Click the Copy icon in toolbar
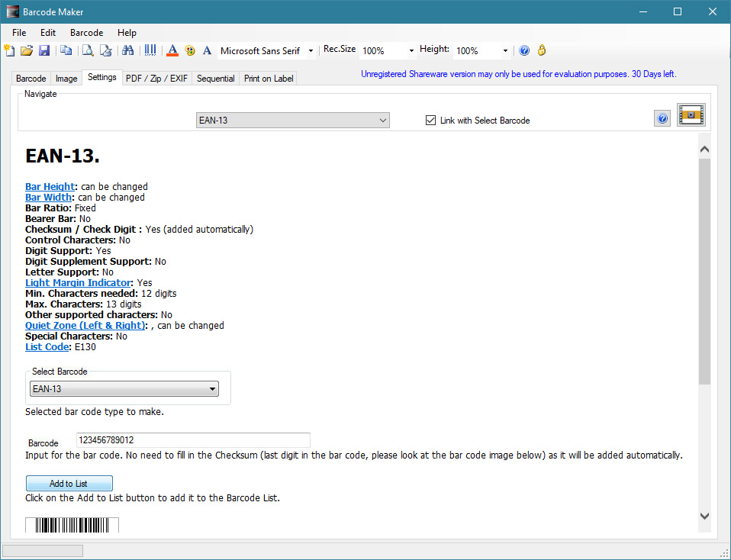Viewport: 731px width, 560px height. tap(66, 50)
